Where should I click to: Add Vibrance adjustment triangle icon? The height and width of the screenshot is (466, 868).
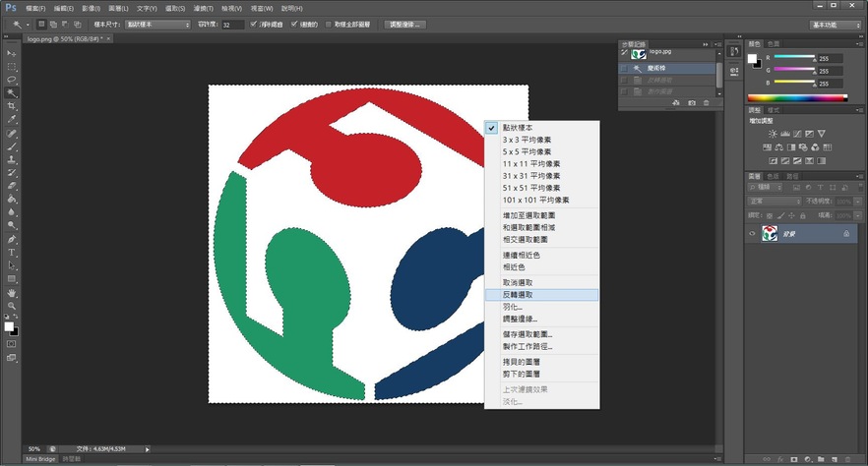822,134
